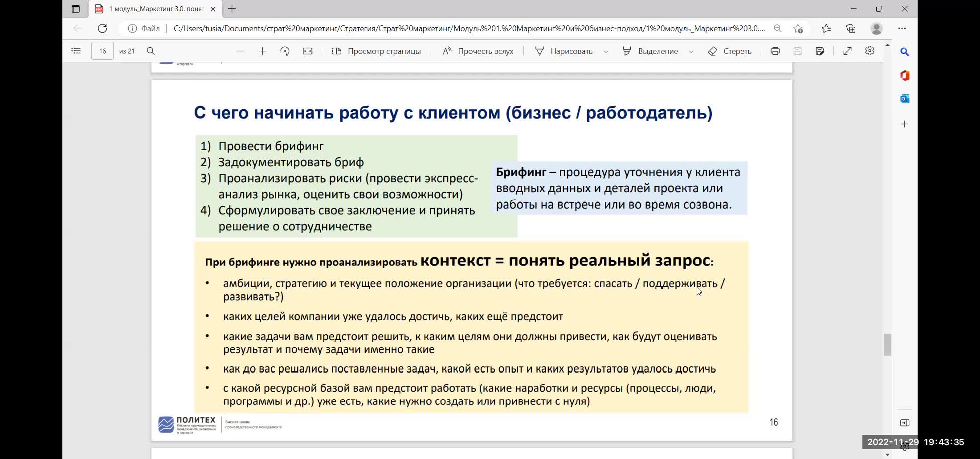Screen dimensions: 980x459
Task: Open Outlook in sidebar
Action: [x=905, y=98]
